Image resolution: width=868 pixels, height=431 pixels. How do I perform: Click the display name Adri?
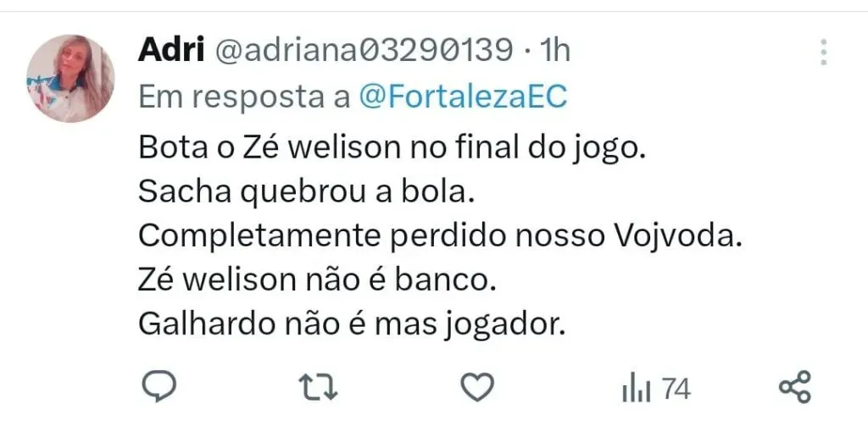click(x=170, y=51)
